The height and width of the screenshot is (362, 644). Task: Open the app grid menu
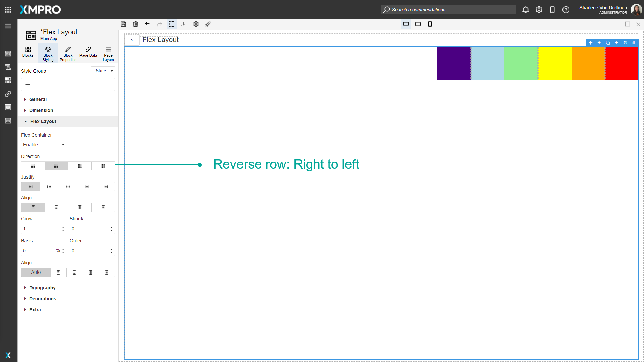point(8,9)
